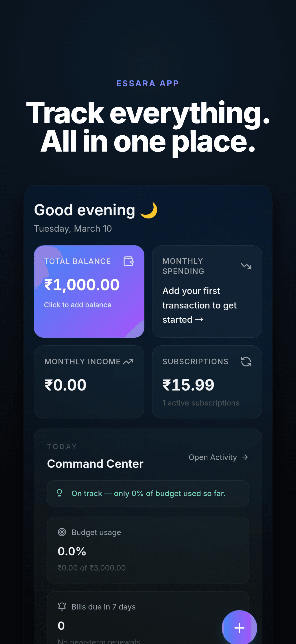Click the Total Balance card to add balance
Viewport: 296px width, 644px height.
pos(89,291)
